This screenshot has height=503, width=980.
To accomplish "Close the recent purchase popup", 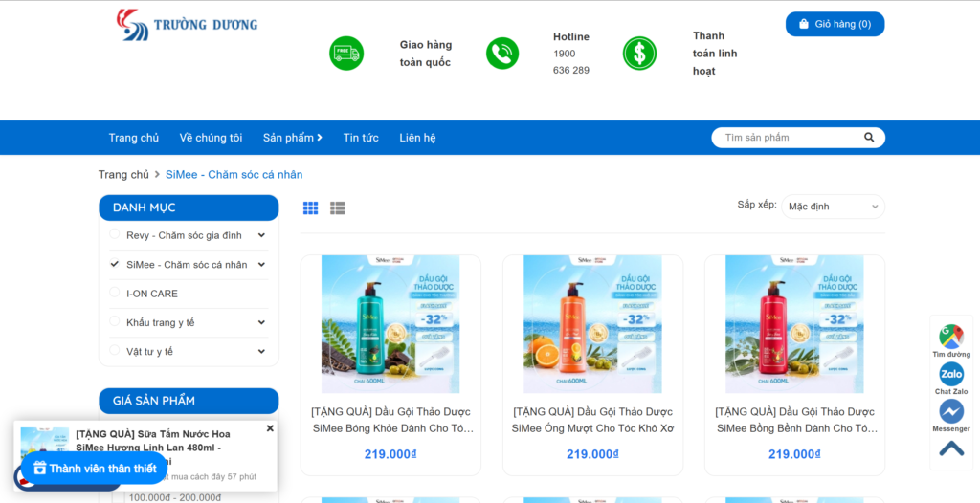I will coord(270,428).
